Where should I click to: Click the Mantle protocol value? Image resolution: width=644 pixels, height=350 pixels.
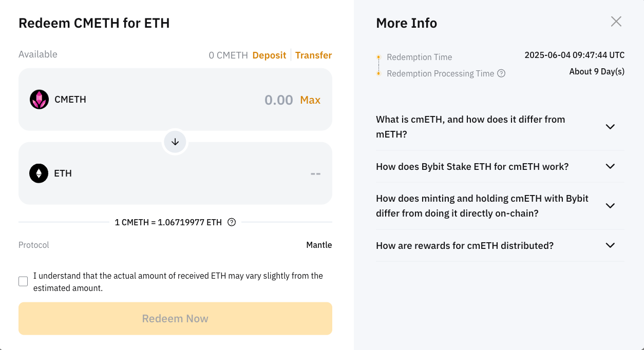319,245
